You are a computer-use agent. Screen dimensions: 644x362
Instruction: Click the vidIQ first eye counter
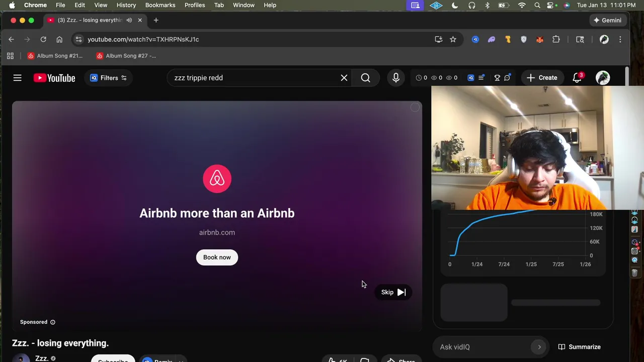tap(434, 78)
